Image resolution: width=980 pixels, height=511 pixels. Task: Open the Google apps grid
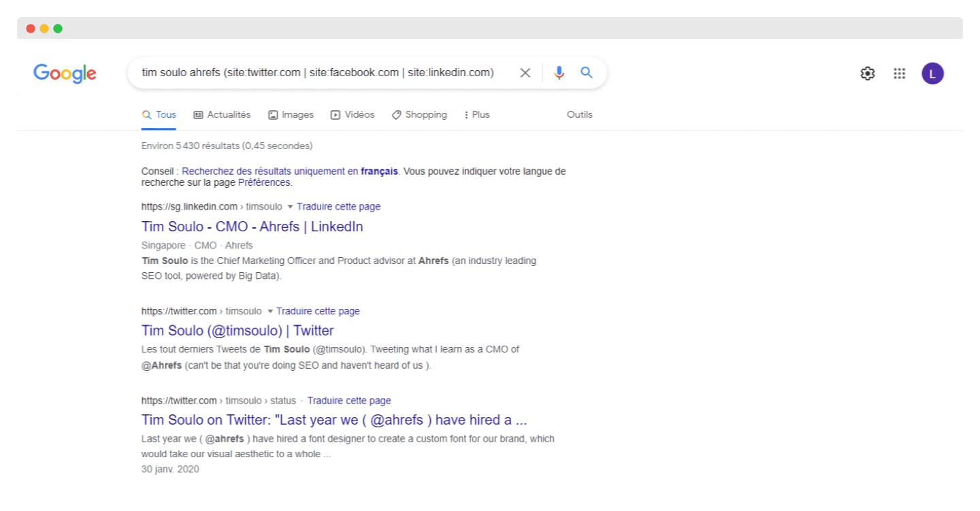click(900, 73)
